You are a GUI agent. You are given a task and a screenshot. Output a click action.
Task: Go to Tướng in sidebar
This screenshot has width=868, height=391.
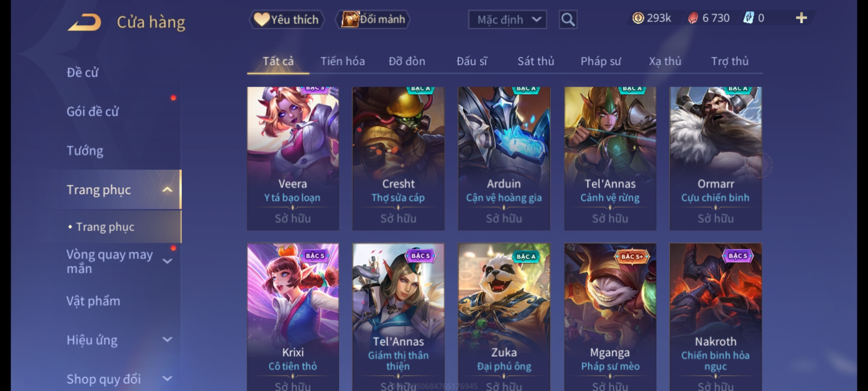(85, 151)
